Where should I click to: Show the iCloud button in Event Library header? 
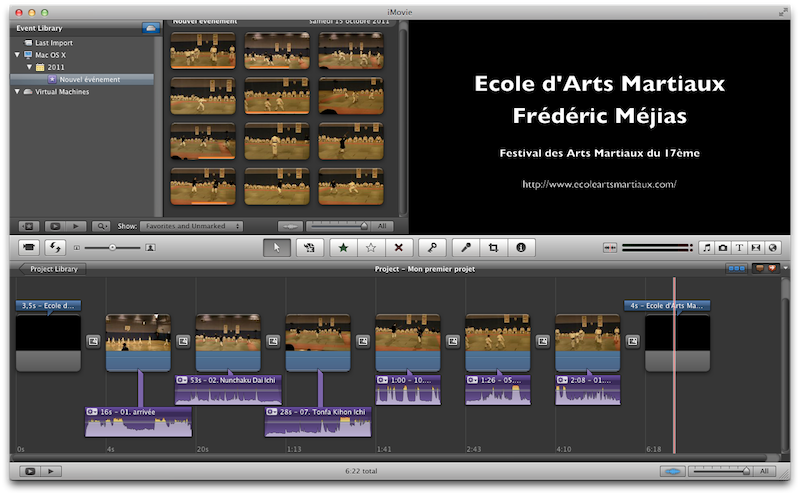coord(151,28)
